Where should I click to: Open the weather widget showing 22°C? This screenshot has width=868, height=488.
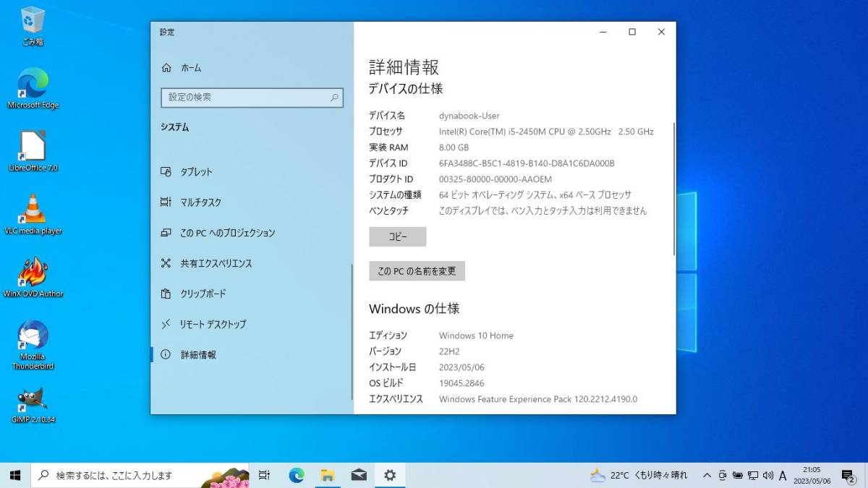pos(639,475)
